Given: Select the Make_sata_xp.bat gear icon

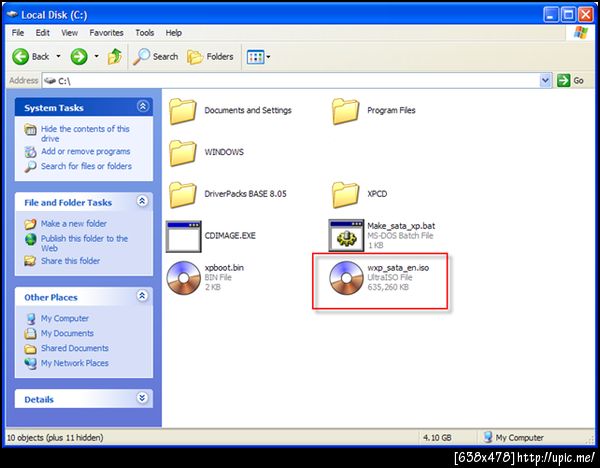Looking at the screenshot, I should [x=346, y=235].
